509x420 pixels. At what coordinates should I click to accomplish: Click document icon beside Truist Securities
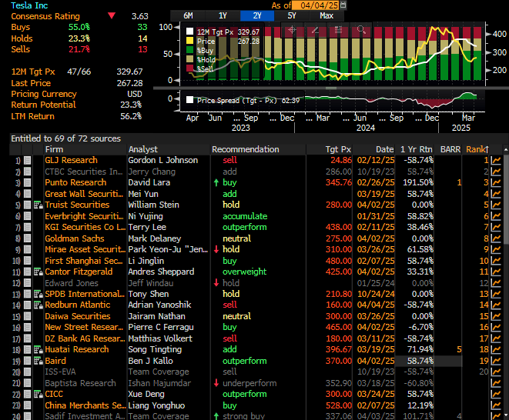(x=37, y=205)
